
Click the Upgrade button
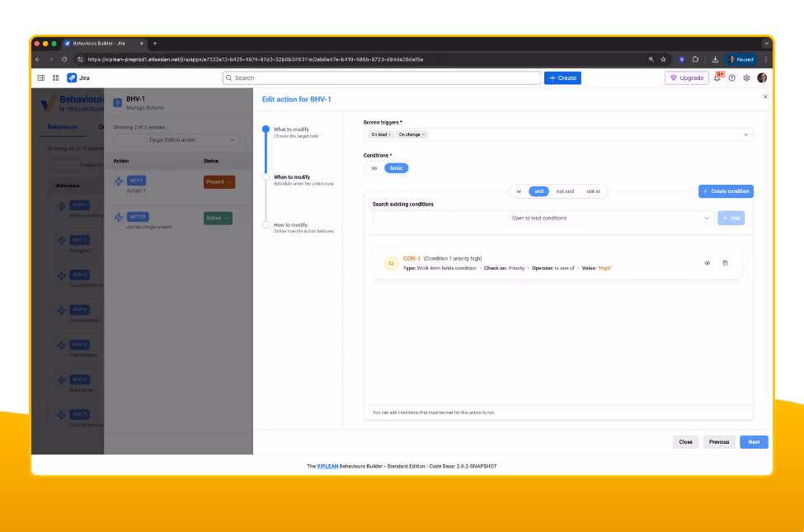tap(687, 78)
